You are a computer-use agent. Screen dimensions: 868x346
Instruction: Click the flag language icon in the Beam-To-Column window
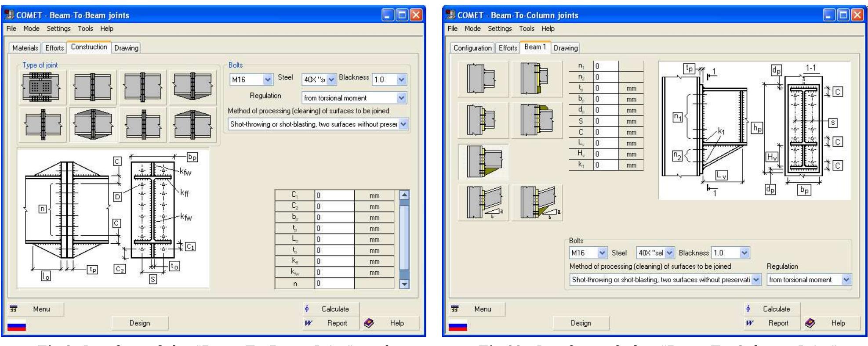click(x=458, y=326)
